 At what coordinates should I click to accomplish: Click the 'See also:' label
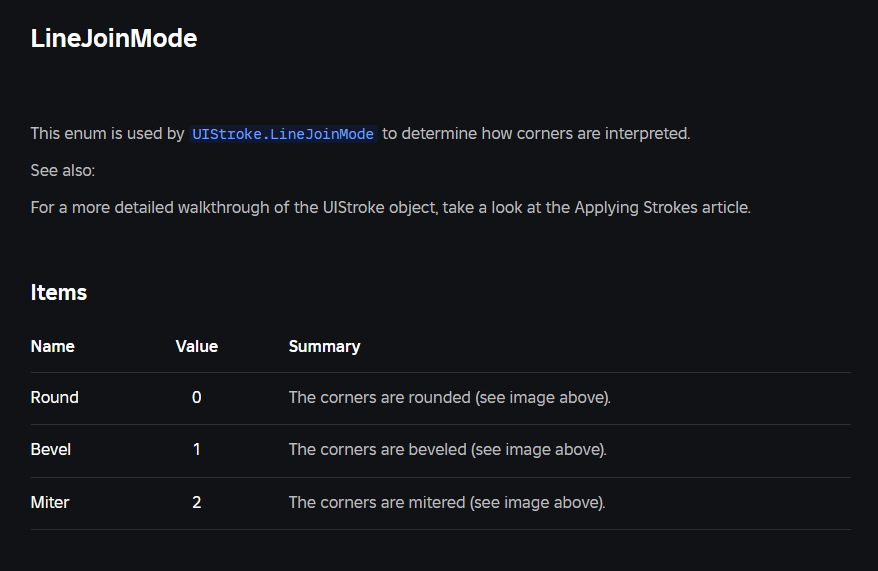point(63,170)
